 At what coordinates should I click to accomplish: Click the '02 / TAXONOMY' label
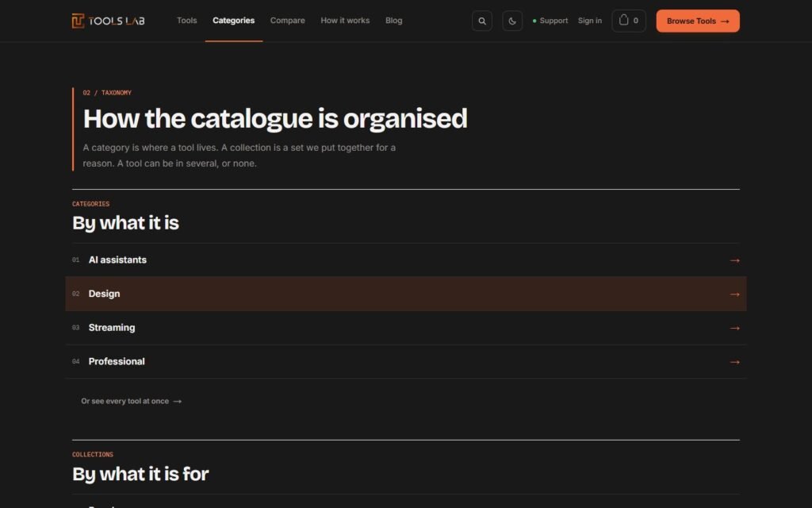(x=107, y=93)
